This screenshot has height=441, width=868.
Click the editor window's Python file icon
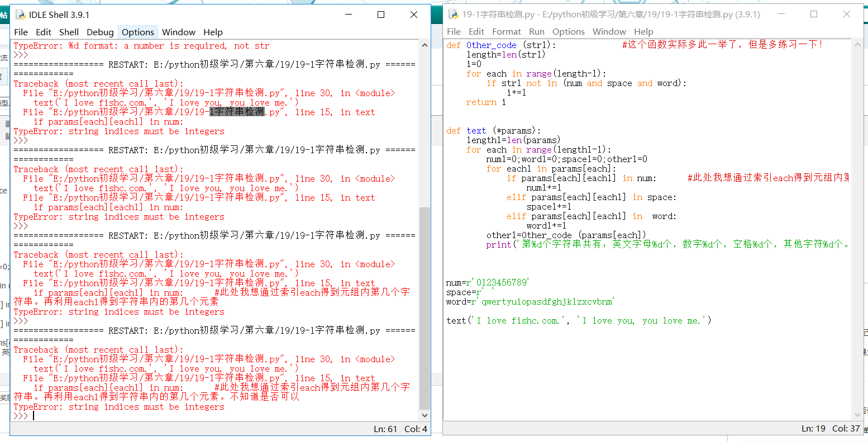(x=453, y=14)
